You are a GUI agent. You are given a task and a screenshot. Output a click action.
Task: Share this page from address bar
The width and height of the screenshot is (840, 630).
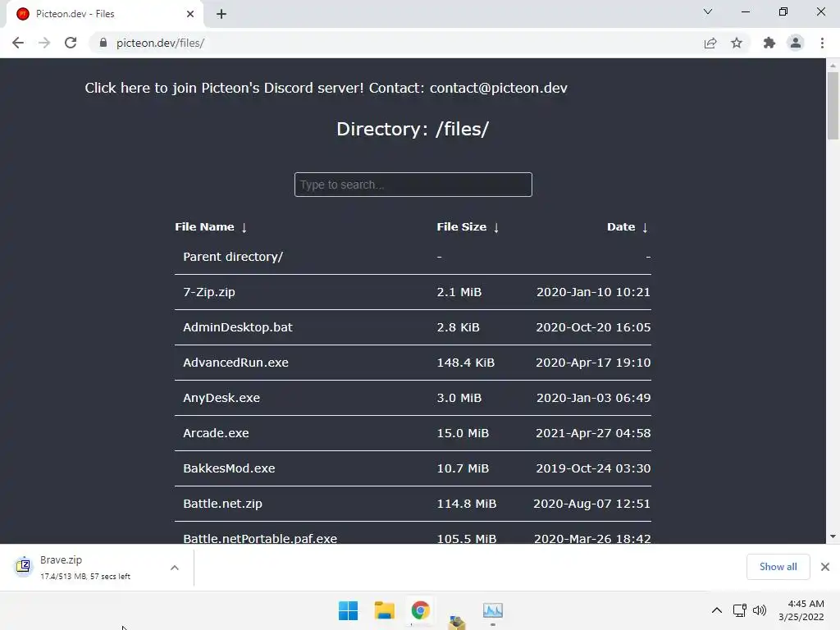click(x=710, y=43)
